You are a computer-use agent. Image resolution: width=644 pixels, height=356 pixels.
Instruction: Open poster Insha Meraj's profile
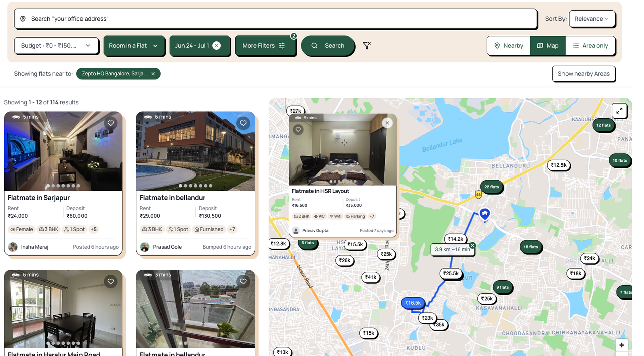tap(28, 247)
